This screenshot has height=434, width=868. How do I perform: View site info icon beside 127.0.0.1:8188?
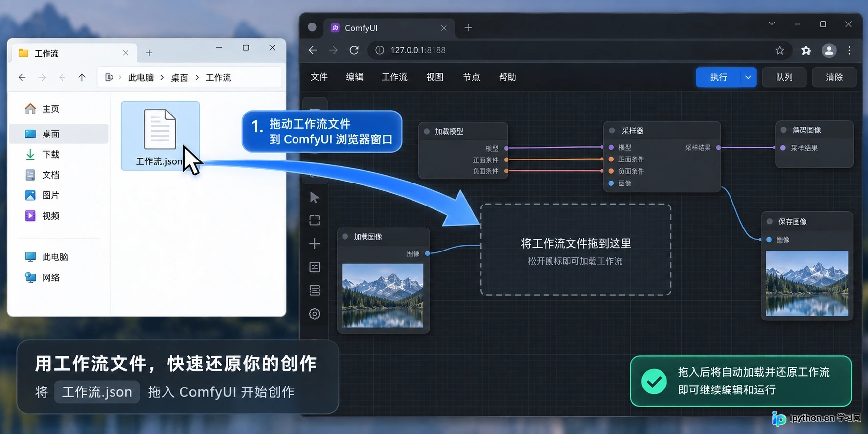coord(380,50)
